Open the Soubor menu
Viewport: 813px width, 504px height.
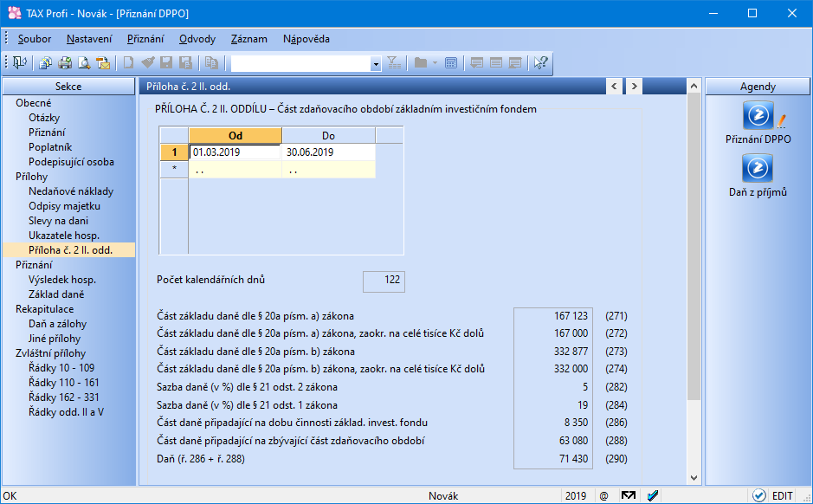click(35, 39)
